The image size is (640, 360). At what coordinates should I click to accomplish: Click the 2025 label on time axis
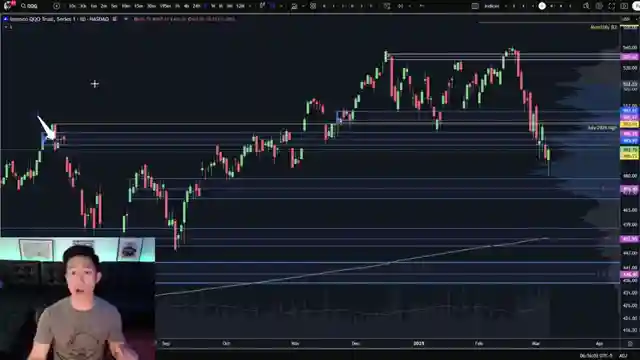(x=419, y=344)
